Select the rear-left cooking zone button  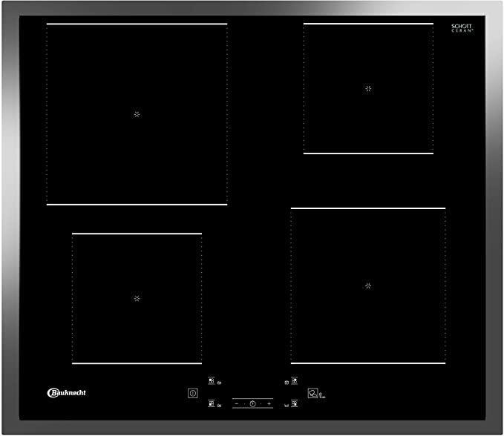[x=212, y=382]
